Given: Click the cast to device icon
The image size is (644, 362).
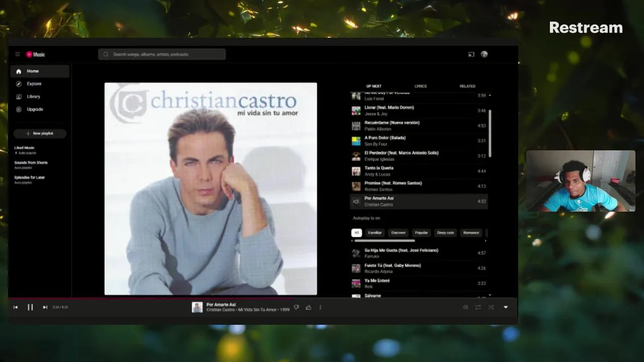Looking at the screenshot, I should click(x=471, y=54).
